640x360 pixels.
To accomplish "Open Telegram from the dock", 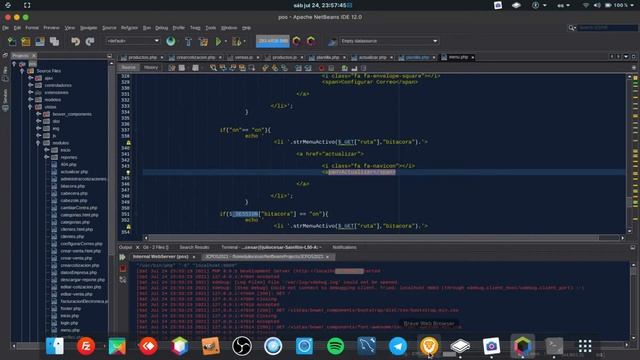I will click(x=398, y=346).
